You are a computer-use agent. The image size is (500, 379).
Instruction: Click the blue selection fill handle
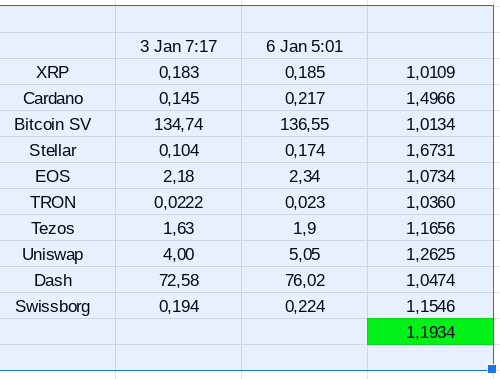click(492, 369)
